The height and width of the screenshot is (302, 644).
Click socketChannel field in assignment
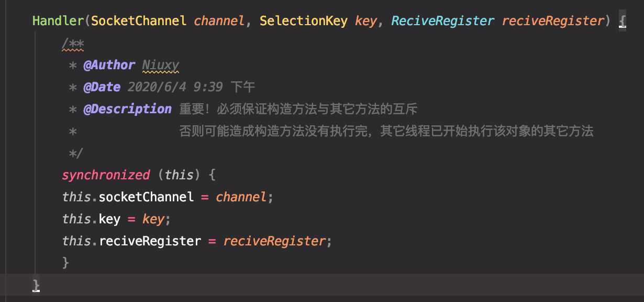click(146, 197)
